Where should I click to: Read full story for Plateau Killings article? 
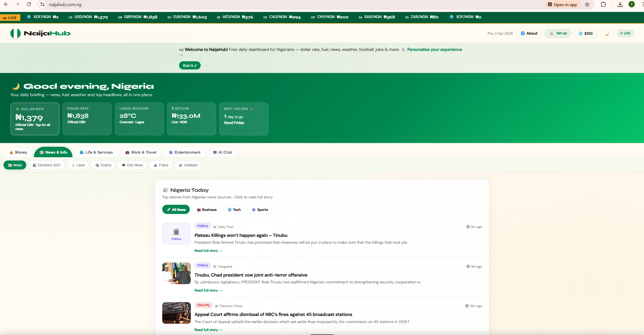208,251
